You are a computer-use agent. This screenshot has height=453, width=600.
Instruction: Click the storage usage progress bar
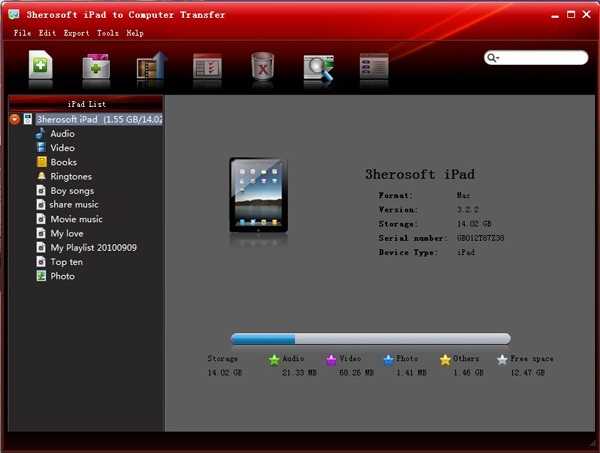pyautogui.click(x=370, y=339)
